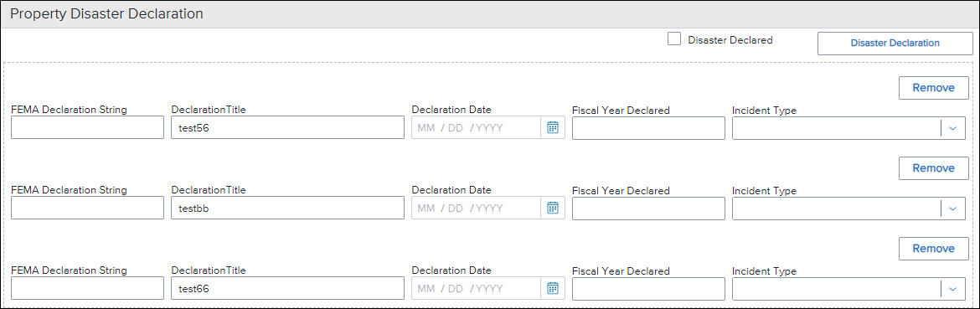
Task: Open calendar picker in test66 row
Action: (553, 288)
